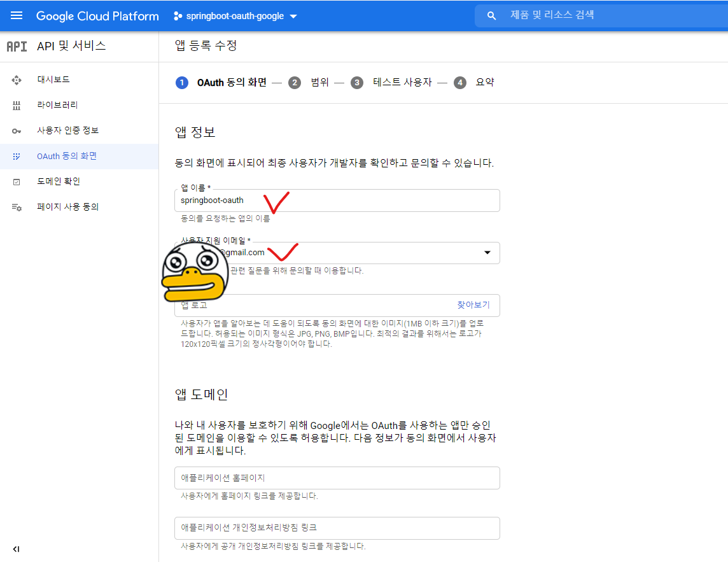Image resolution: width=728 pixels, height=562 pixels.
Task: Click the OAuth 동의 화면 sidebar icon
Action: 17,157
